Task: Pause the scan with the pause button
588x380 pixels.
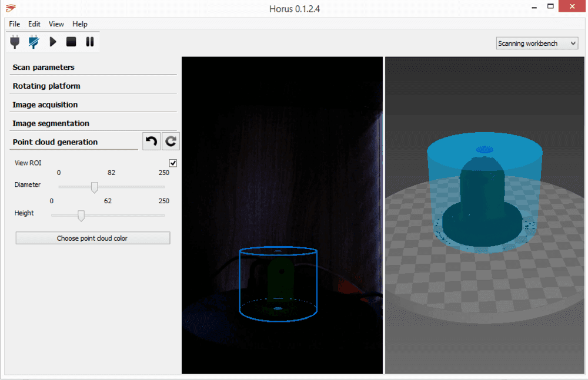Action: pos(89,42)
